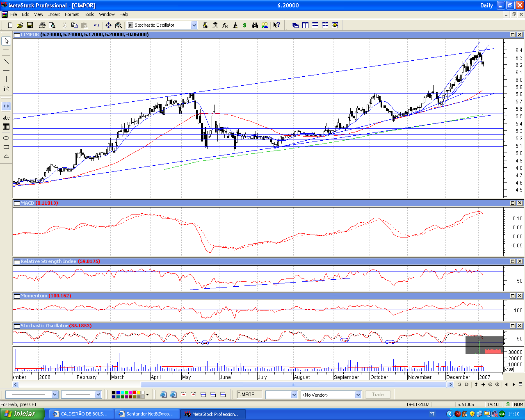Switch to Santander NetB@nco taskbar window
This screenshot has width=525, height=420.
[146, 414]
